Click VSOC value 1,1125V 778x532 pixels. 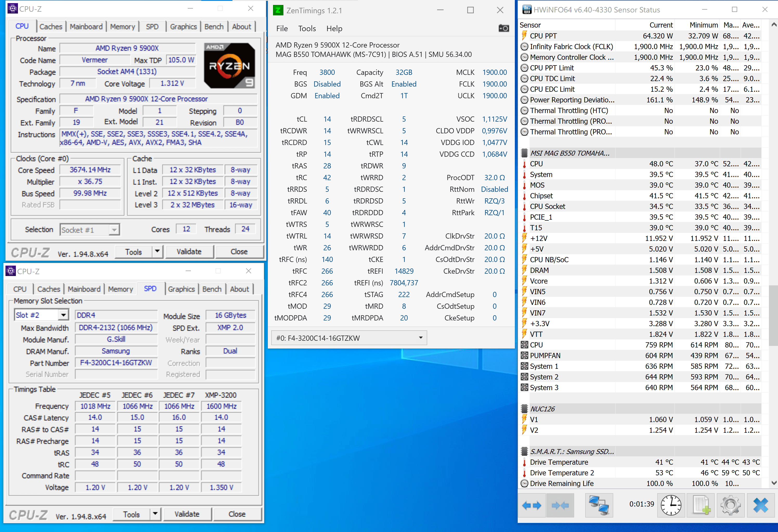click(495, 119)
